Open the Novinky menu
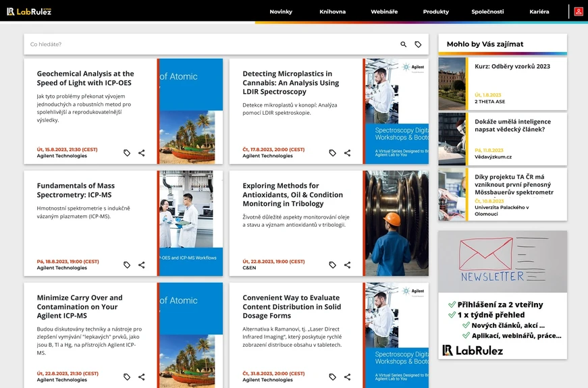588x388 pixels. coord(281,11)
